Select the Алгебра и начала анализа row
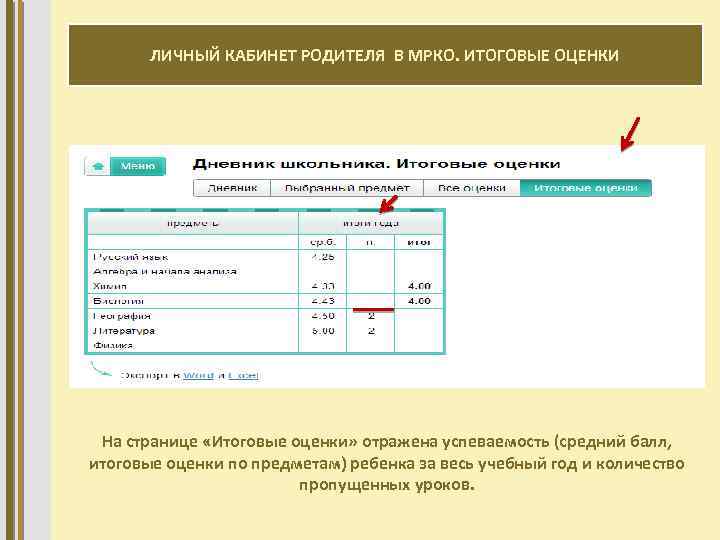The height and width of the screenshot is (540, 720). (x=265, y=271)
